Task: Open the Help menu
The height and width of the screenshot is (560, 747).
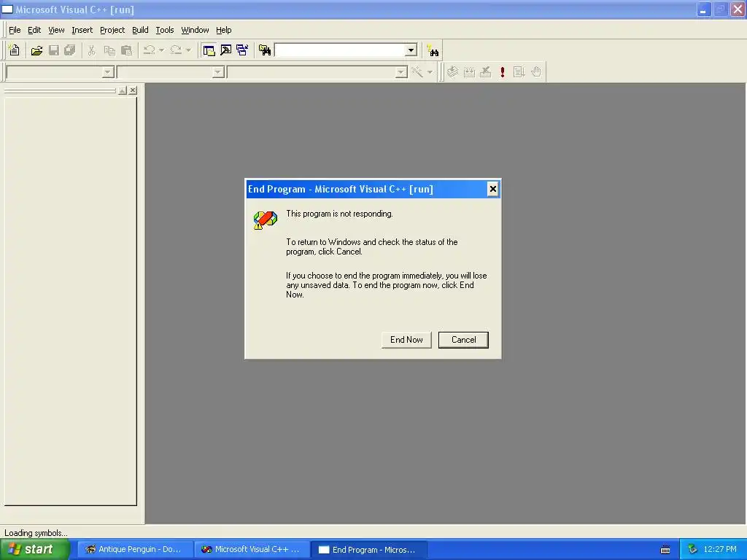Action: click(223, 30)
